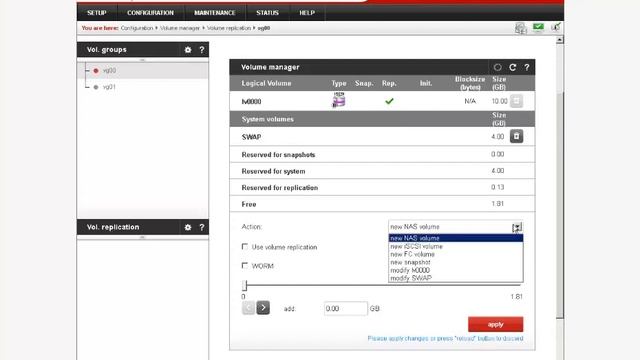This screenshot has height=360, width=640.
Task: Click the Free space row value 1.81
Action: [498, 204]
